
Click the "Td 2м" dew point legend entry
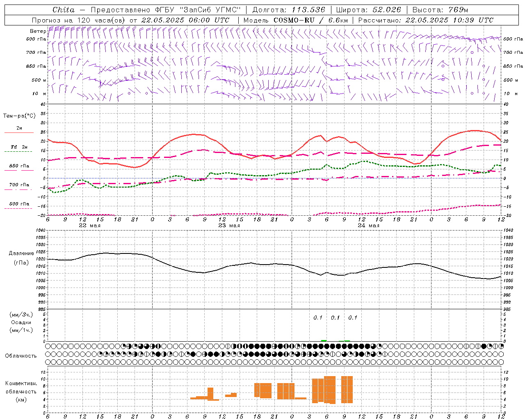point(19,147)
